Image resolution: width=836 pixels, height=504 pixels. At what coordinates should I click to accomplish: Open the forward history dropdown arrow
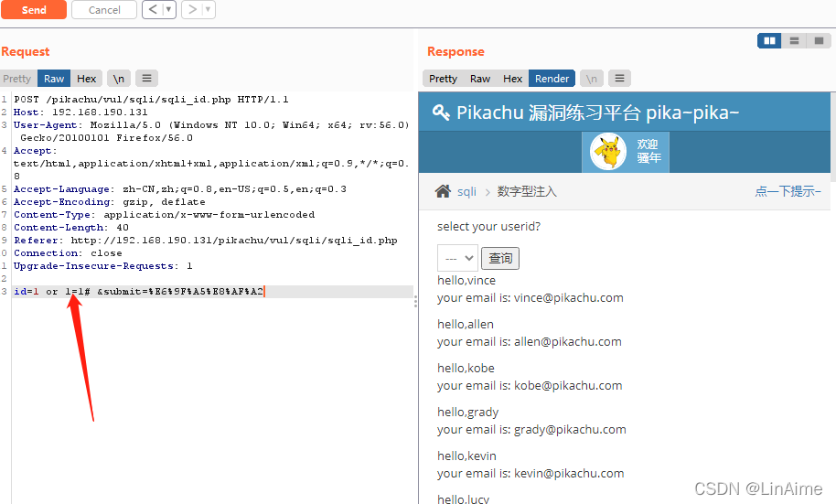pyautogui.click(x=209, y=9)
